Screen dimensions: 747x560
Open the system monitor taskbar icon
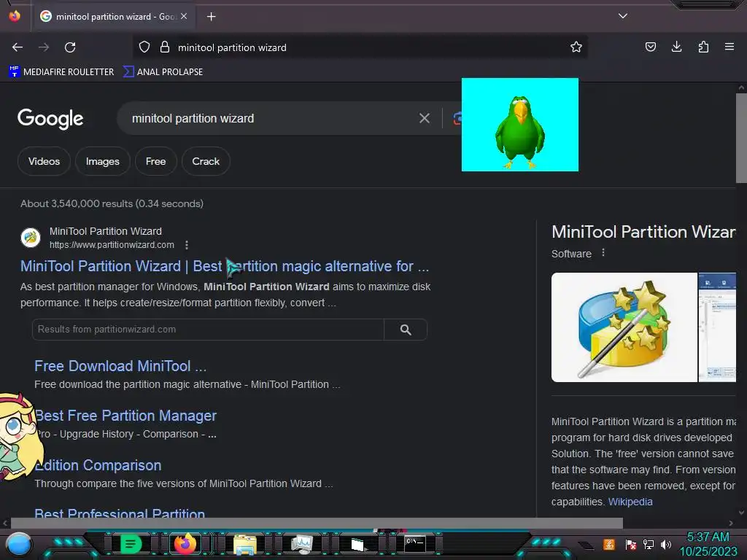click(301, 544)
